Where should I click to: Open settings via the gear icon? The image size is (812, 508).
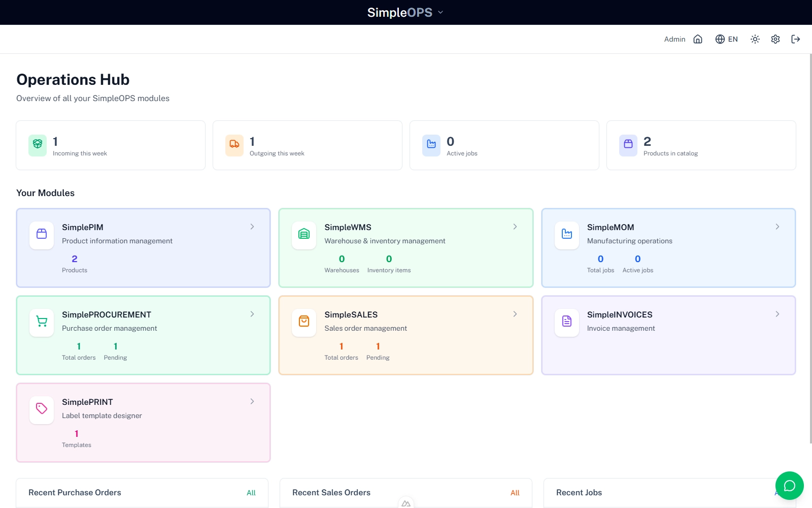click(x=775, y=39)
